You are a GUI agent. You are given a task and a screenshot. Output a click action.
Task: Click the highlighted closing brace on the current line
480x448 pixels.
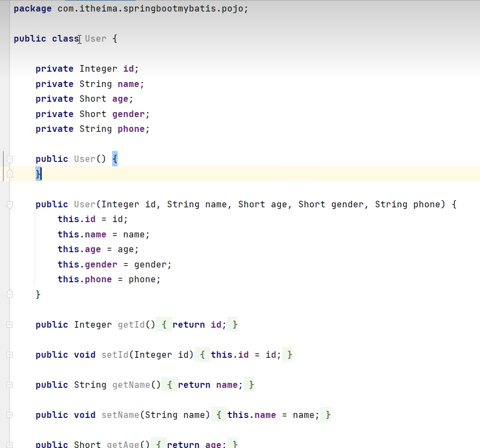pos(38,174)
